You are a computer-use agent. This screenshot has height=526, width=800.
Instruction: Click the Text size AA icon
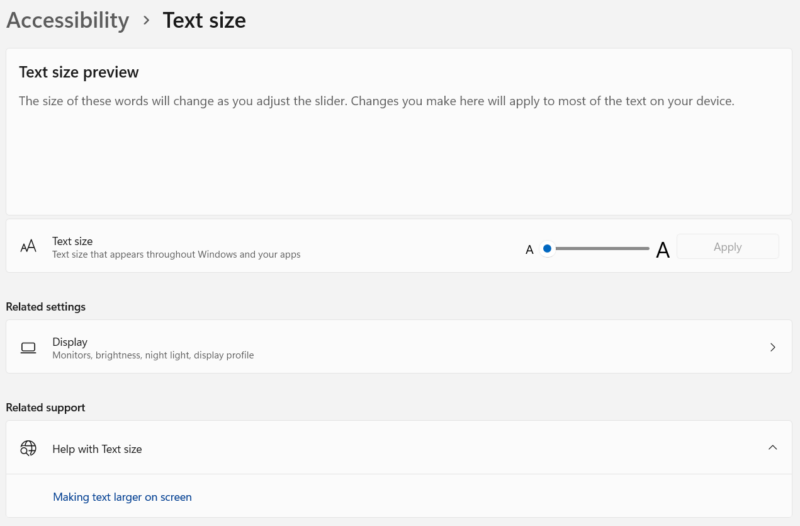pos(29,246)
